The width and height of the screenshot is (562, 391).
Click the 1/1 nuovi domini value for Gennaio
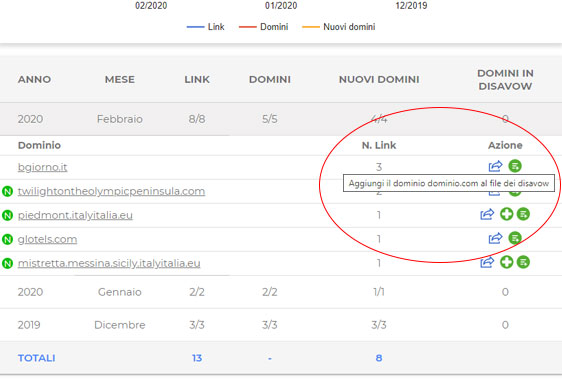379,292
